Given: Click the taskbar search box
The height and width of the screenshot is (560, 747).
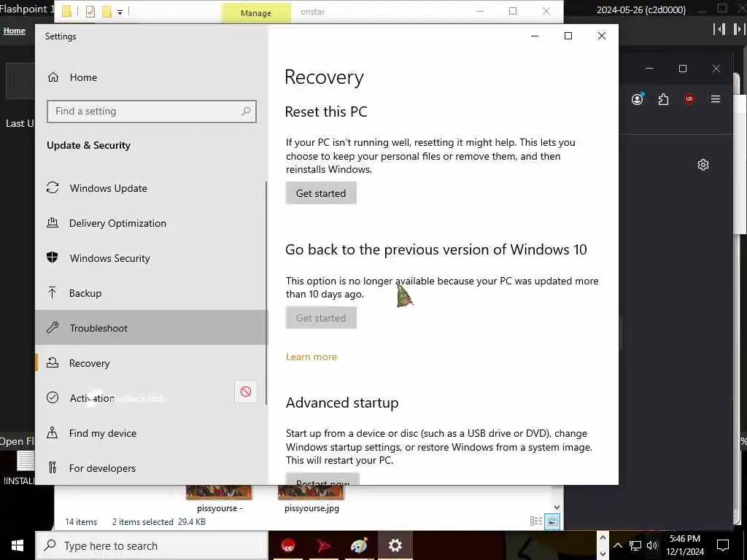Looking at the screenshot, I should click(x=151, y=545).
